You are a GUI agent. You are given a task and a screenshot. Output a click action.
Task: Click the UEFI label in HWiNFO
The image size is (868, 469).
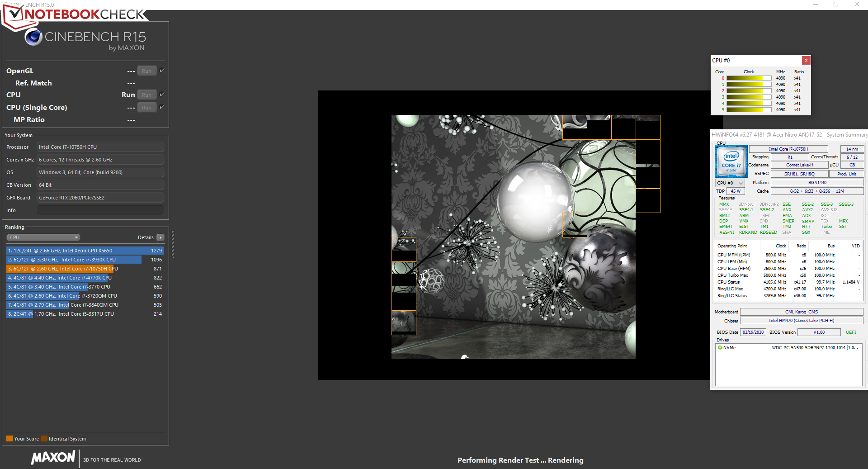(x=851, y=332)
